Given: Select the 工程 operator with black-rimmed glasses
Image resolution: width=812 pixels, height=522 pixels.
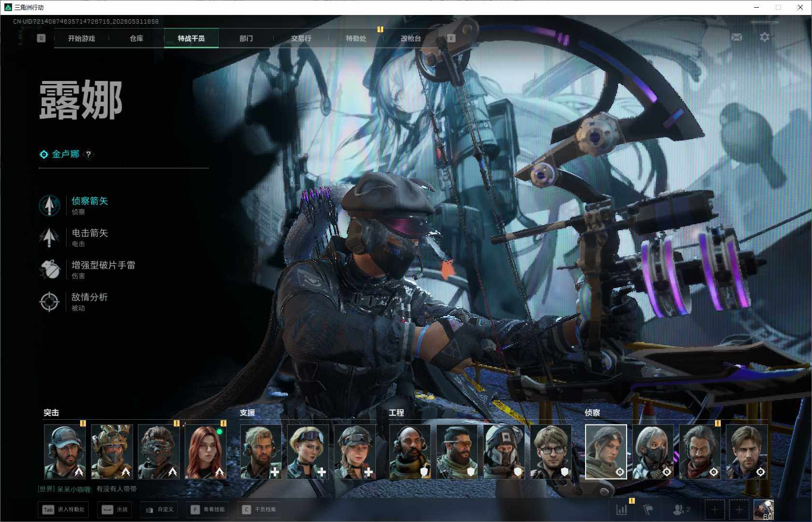Looking at the screenshot, I should pos(551,452).
